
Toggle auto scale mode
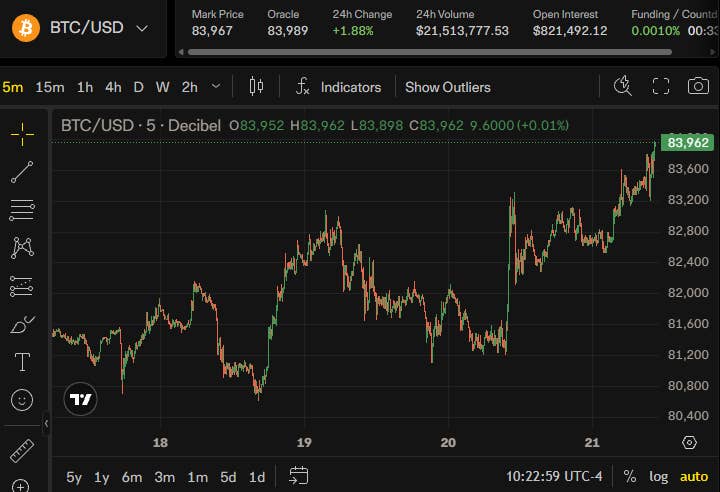(694, 477)
